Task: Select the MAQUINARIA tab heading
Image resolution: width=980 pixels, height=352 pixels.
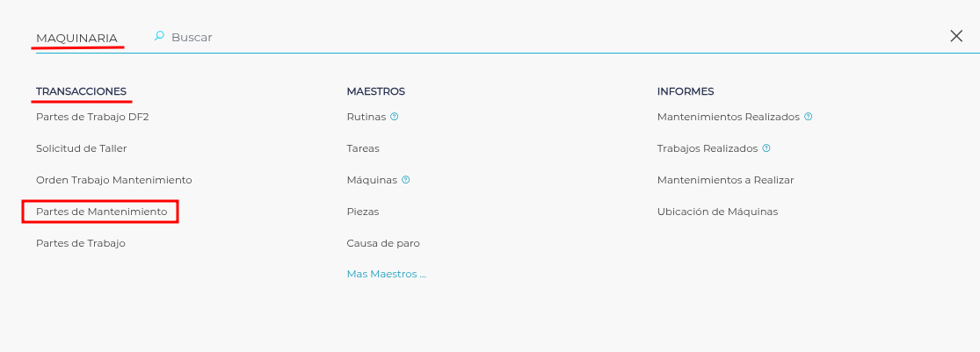Action: tap(76, 38)
